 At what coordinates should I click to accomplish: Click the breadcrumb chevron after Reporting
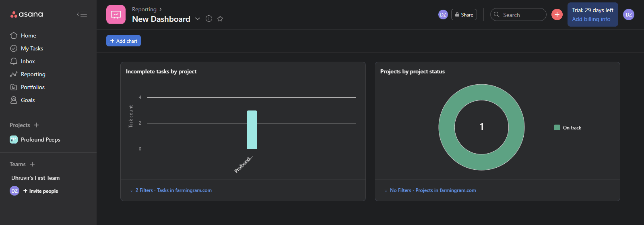tap(161, 9)
